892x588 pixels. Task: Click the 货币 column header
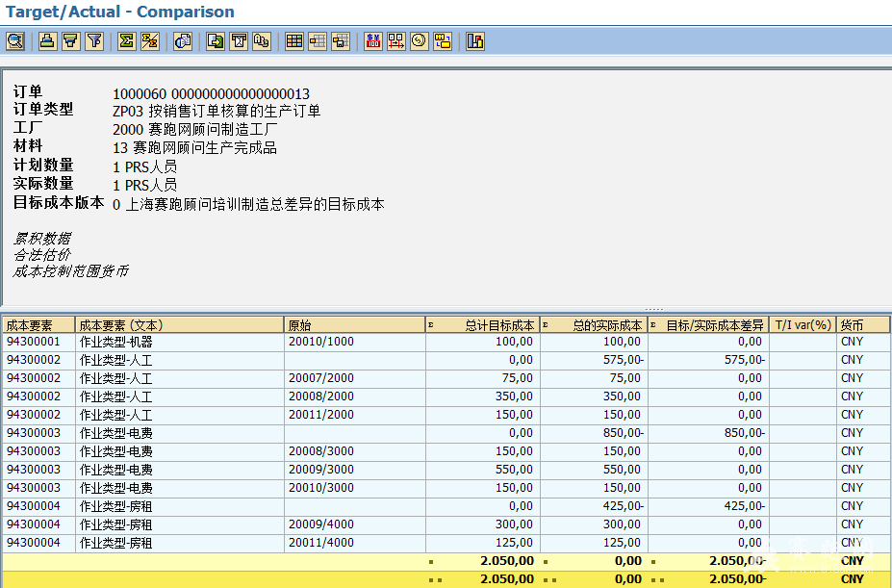[x=863, y=325]
